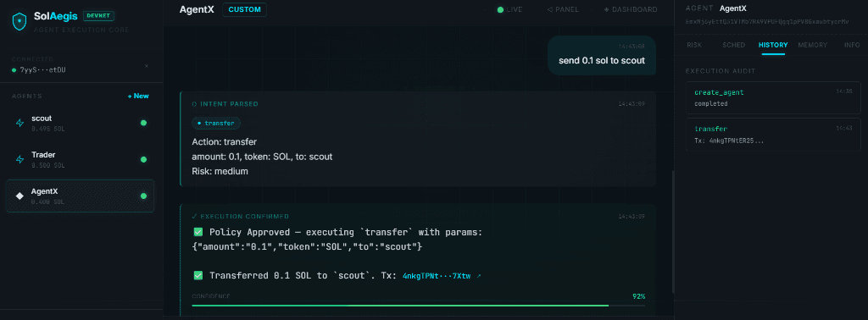This screenshot has height=320, width=868.
Task: Select the scout agent in sidebar
Action: (81, 124)
